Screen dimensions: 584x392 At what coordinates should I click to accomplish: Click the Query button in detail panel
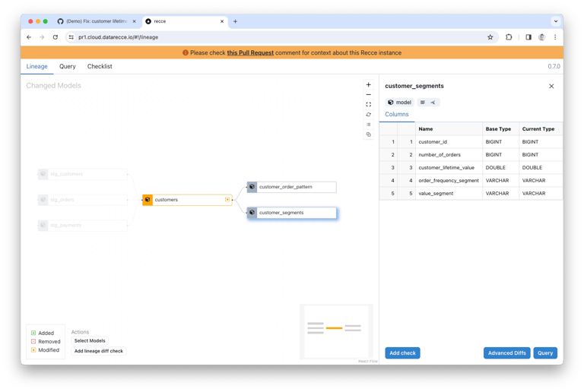pyautogui.click(x=545, y=353)
